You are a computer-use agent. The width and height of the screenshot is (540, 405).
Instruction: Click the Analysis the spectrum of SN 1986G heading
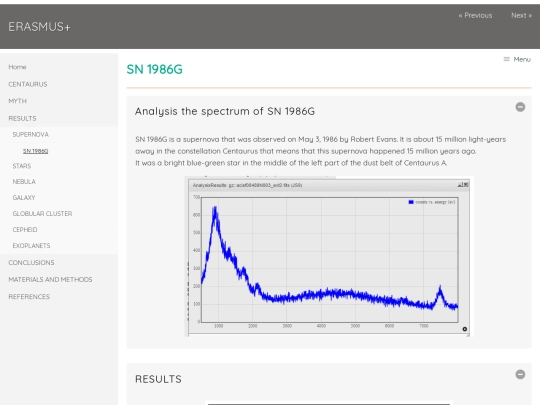225,111
